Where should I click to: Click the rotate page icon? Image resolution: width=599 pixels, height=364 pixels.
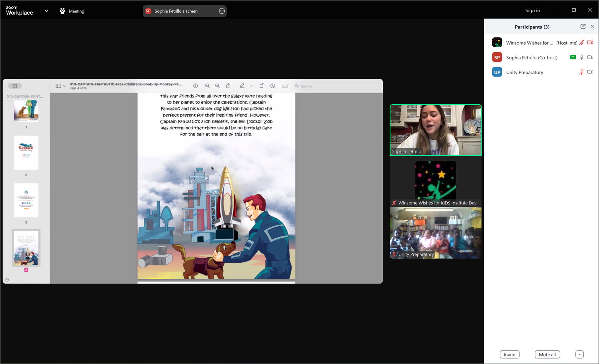pyautogui.click(x=262, y=86)
